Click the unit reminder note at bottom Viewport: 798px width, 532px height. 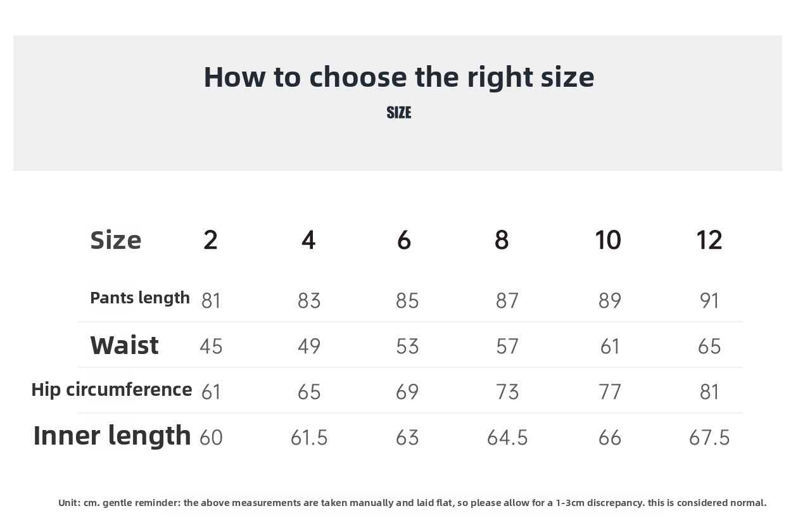tap(412, 503)
